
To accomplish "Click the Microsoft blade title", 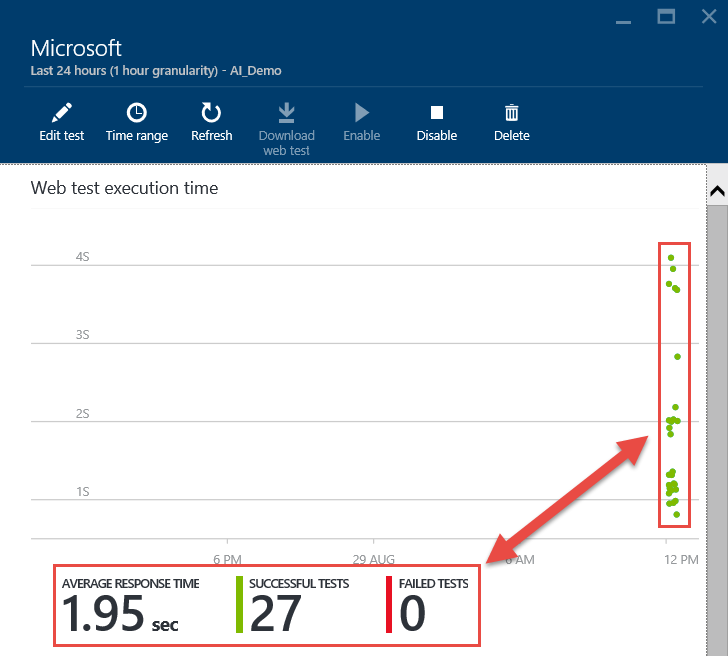I will (76, 48).
